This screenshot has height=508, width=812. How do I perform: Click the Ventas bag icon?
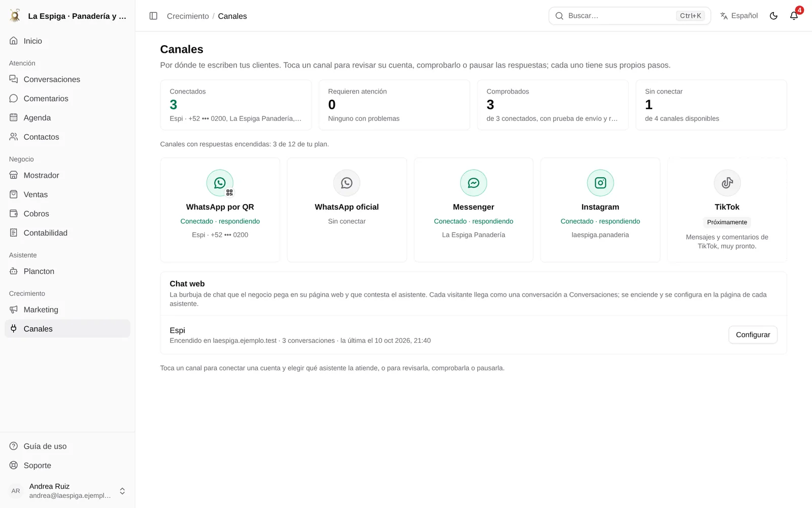tap(14, 195)
